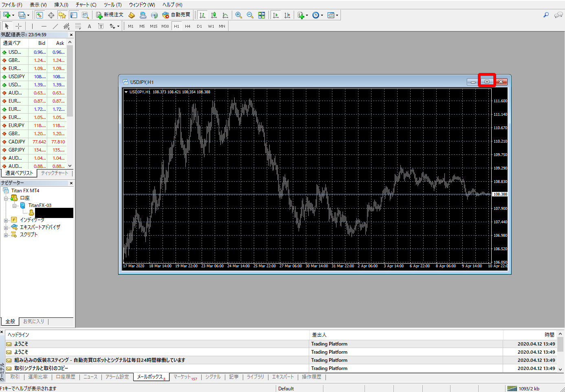Collapse the 口座 tree node

click(x=6, y=198)
